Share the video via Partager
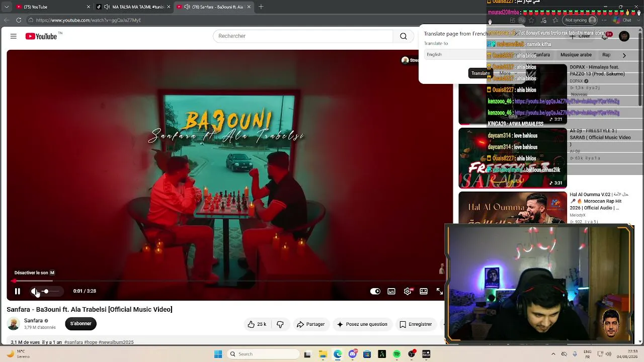Viewport: 644px width, 362px height. click(x=310, y=324)
